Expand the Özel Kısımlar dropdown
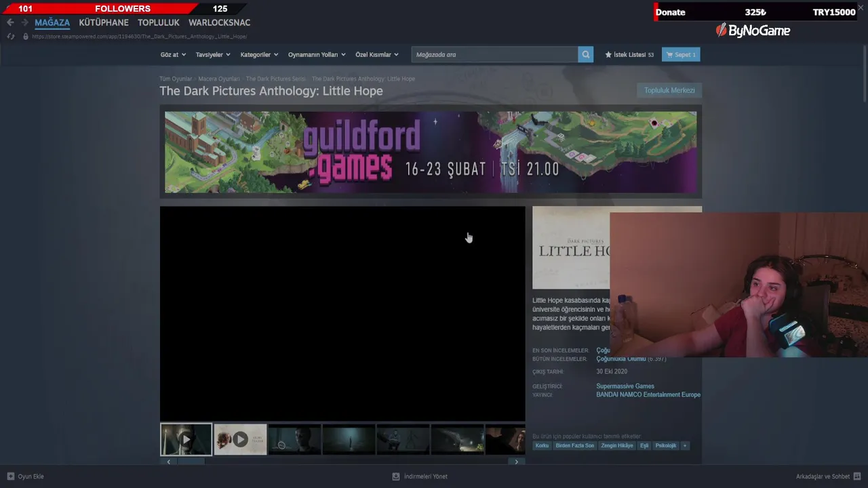 [377, 54]
